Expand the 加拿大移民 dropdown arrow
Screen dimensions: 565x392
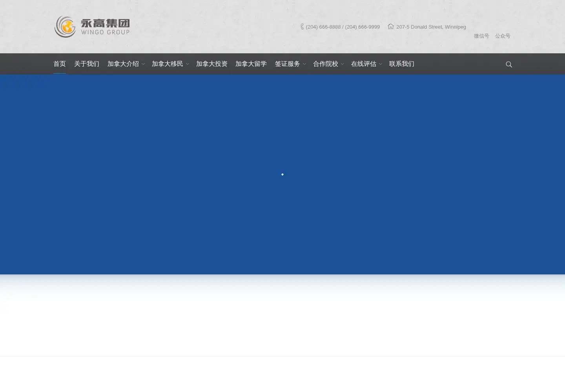pyautogui.click(x=188, y=64)
